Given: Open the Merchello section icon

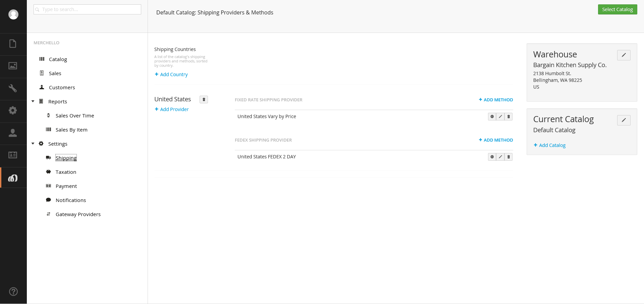Looking at the screenshot, I should tap(13, 178).
